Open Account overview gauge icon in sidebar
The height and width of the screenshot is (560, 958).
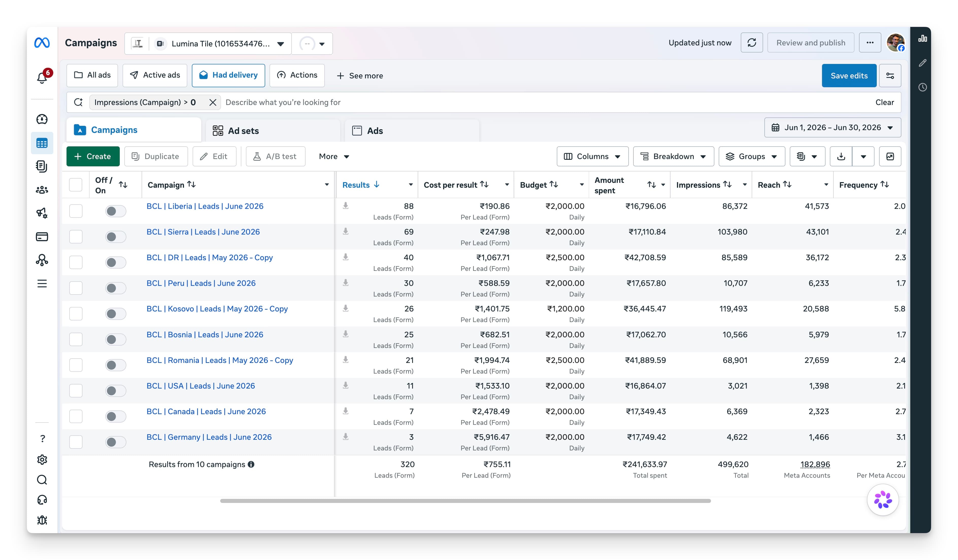42,119
